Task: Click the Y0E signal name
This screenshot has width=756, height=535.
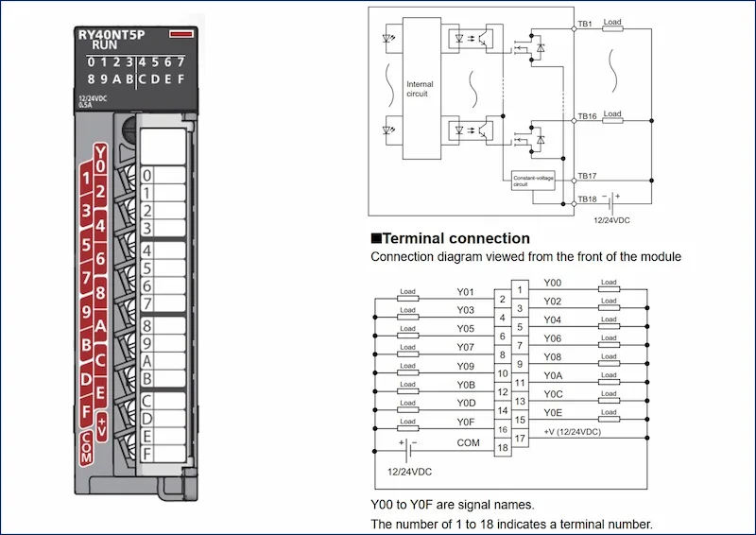Action: [x=553, y=412]
